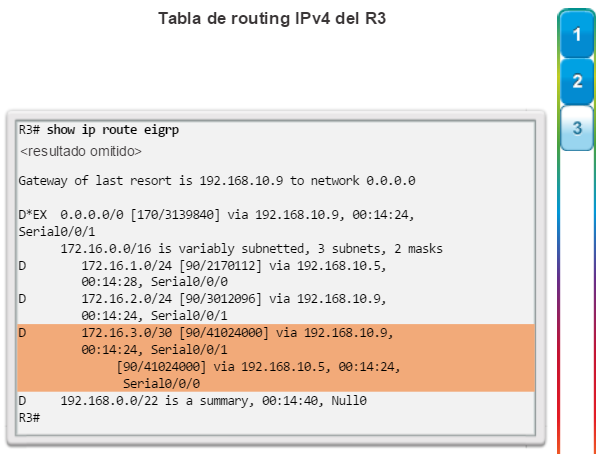Click the highlighted 00:14:24, Serial0/0/1 line

tap(154, 349)
